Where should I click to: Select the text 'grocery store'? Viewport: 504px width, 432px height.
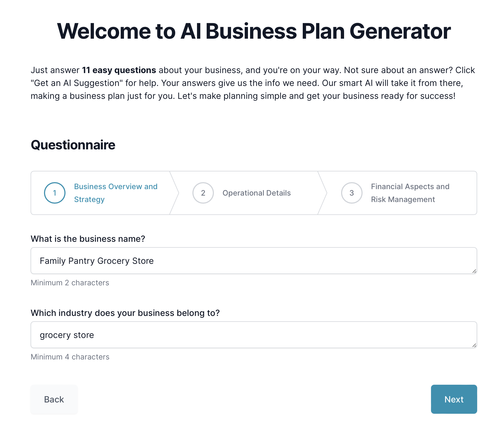tap(67, 334)
